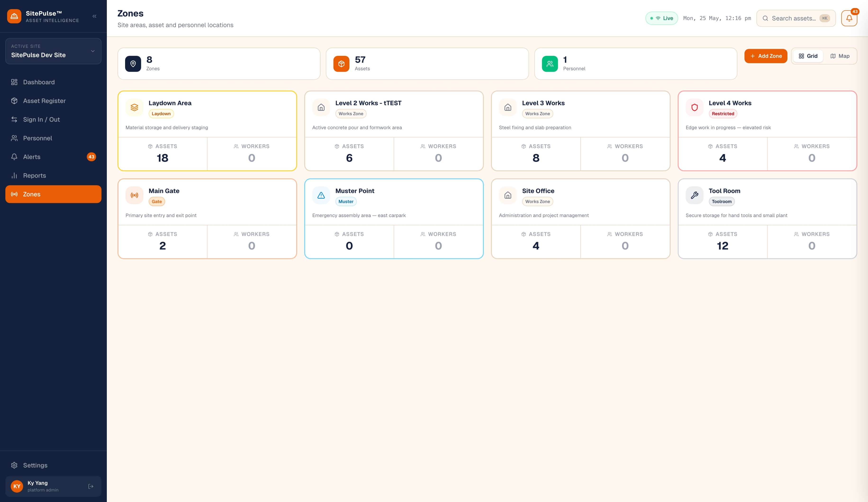Click Tool Room wrench icon
The width and height of the screenshot is (868, 502).
pyautogui.click(x=694, y=195)
